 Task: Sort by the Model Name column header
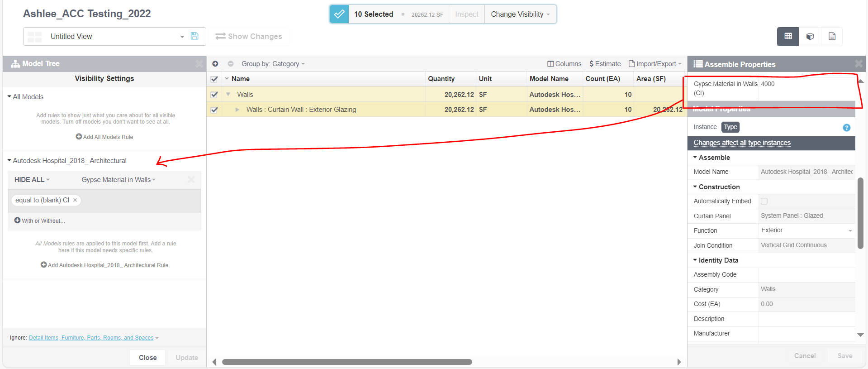(549, 79)
